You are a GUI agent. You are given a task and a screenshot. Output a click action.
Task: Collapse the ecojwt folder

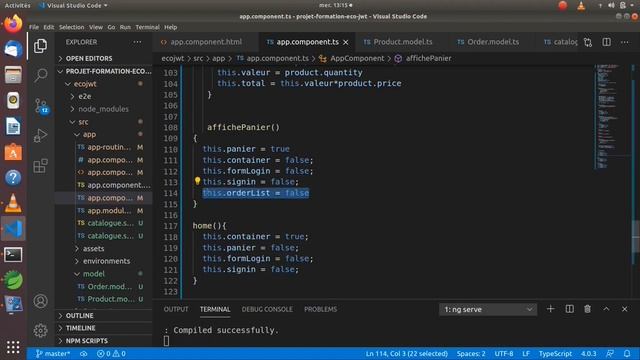[x=85, y=84]
